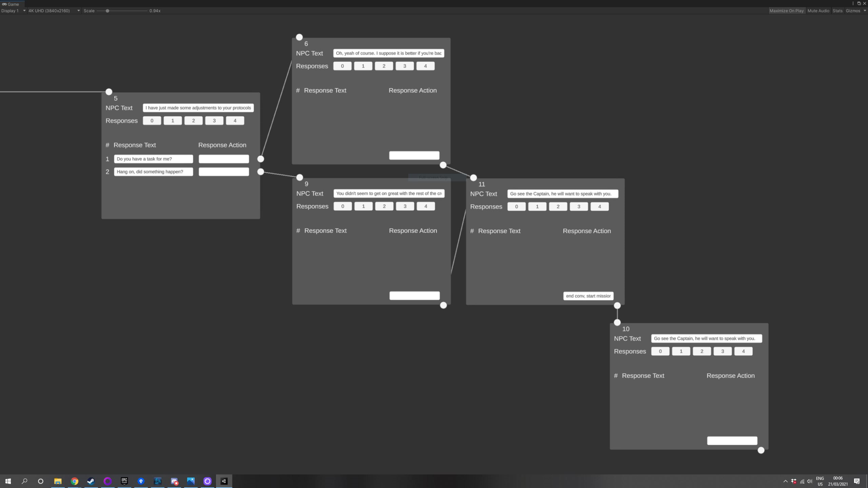Open the Epic Games launcher from the taskbar
868x488 pixels.
(124, 481)
